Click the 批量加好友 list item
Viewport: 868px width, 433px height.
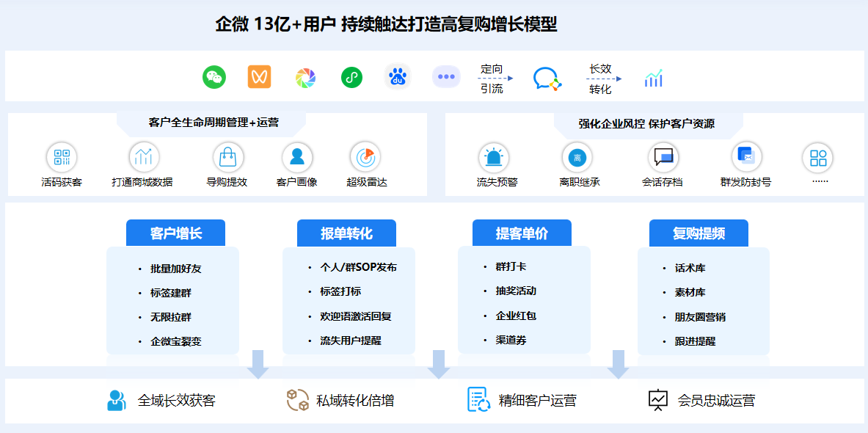[x=178, y=269]
